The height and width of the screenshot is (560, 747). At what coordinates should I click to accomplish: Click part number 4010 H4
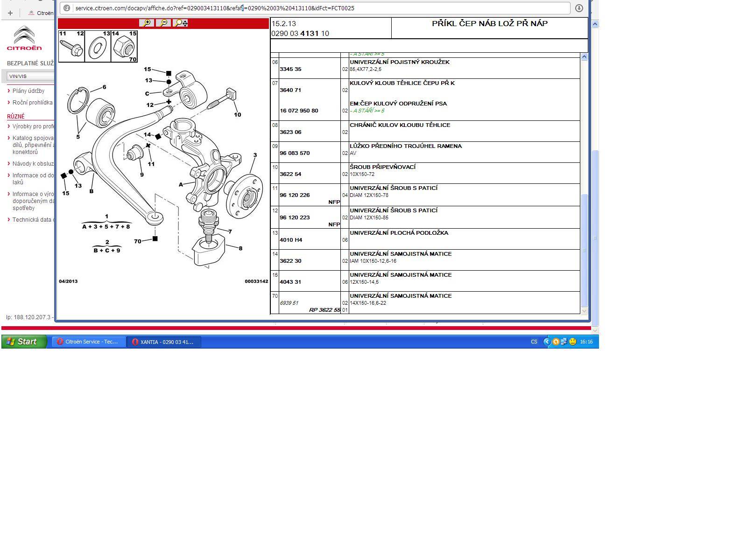click(x=291, y=240)
